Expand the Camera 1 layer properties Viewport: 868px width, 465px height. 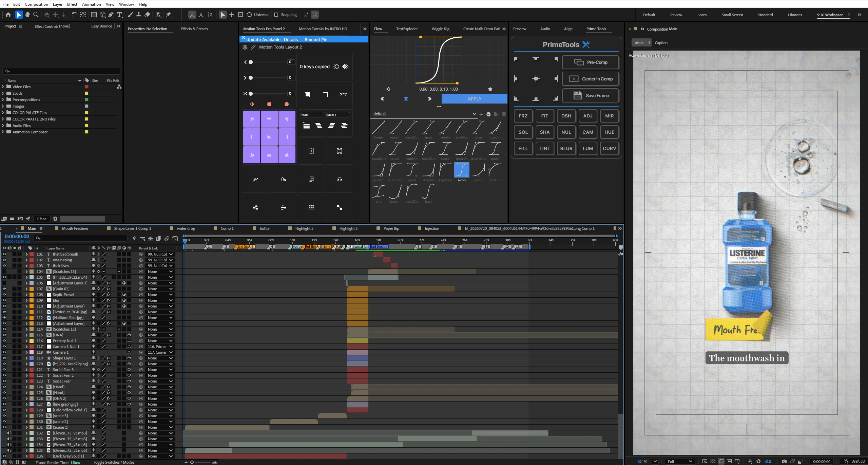26,352
